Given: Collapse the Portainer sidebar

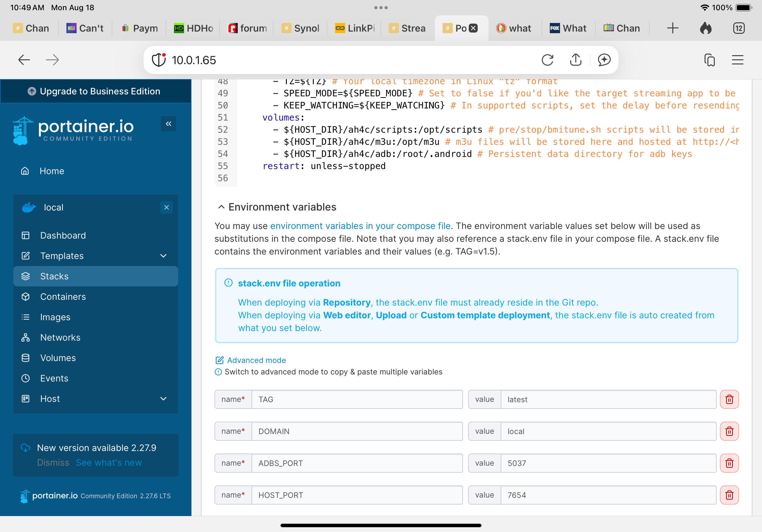Looking at the screenshot, I should (168, 124).
